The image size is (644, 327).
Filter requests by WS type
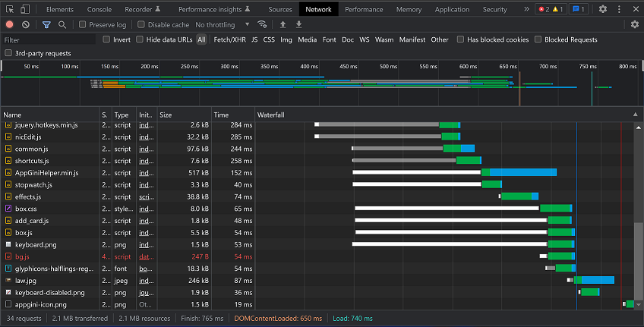365,39
